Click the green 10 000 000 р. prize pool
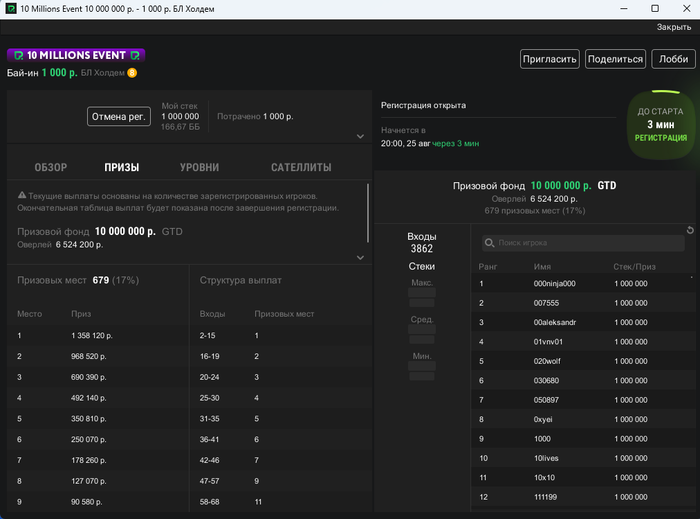Screen dimensions: 700x519 coord(561,186)
